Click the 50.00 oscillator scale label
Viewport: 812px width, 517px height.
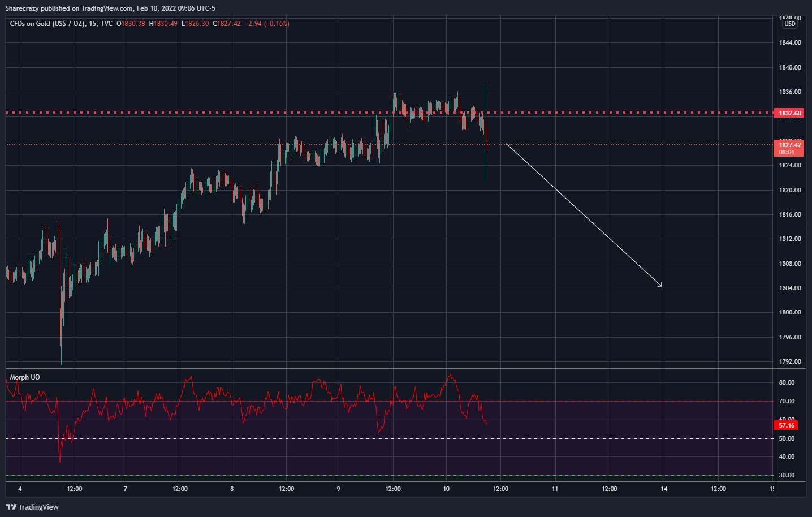(787, 438)
